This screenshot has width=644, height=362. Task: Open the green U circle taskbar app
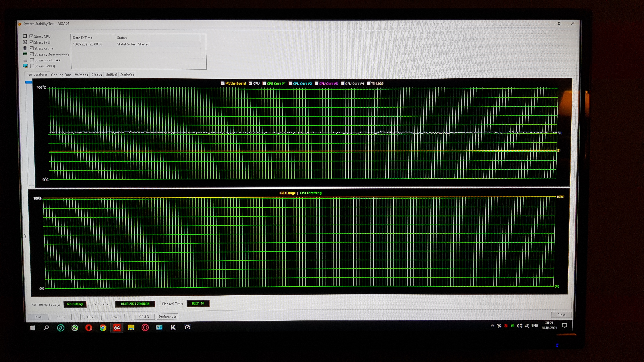(x=61, y=328)
